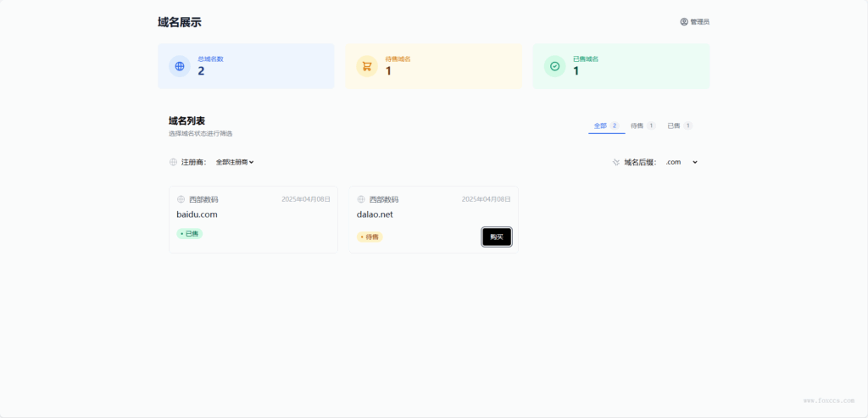The image size is (868, 418).
Task: Click the 购买 button for dalao.net
Action: (x=497, y=237)
